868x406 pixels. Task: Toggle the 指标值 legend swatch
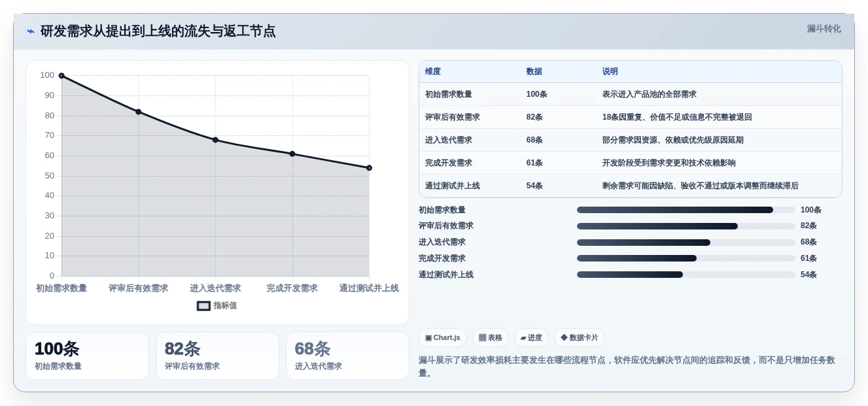point(203,305)
